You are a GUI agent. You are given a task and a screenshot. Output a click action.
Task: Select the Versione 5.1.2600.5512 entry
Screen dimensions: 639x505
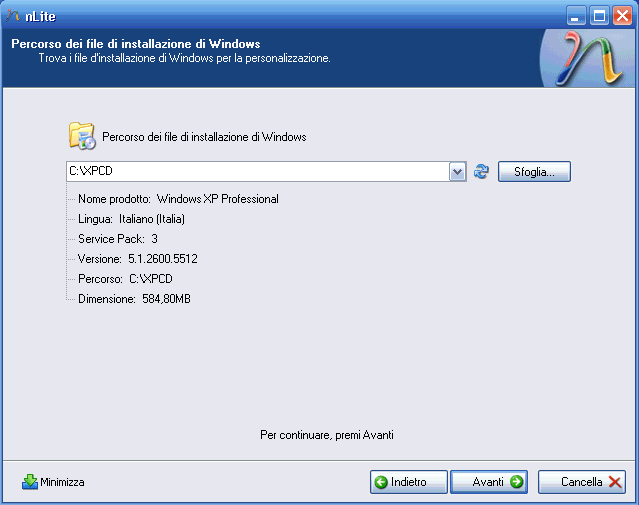tap(137, 259)
